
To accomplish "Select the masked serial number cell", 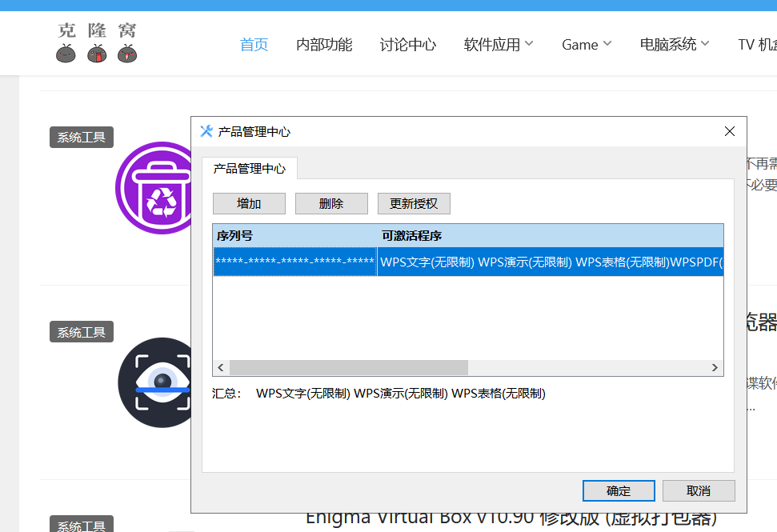I will coord(295,262).
